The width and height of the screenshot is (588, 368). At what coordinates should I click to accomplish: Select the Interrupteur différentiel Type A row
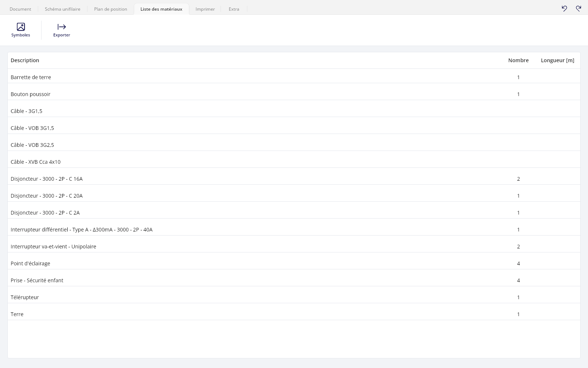(294, 227)
